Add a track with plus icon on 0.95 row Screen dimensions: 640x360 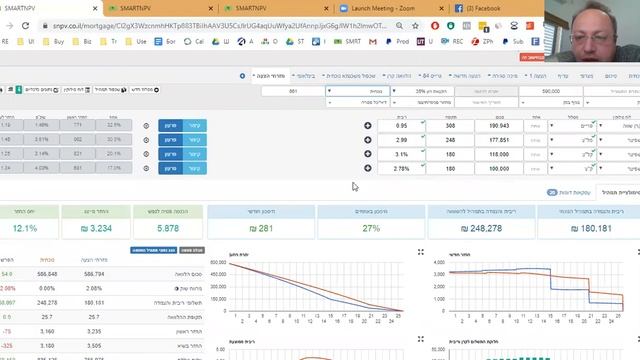[x=368, y=126]
